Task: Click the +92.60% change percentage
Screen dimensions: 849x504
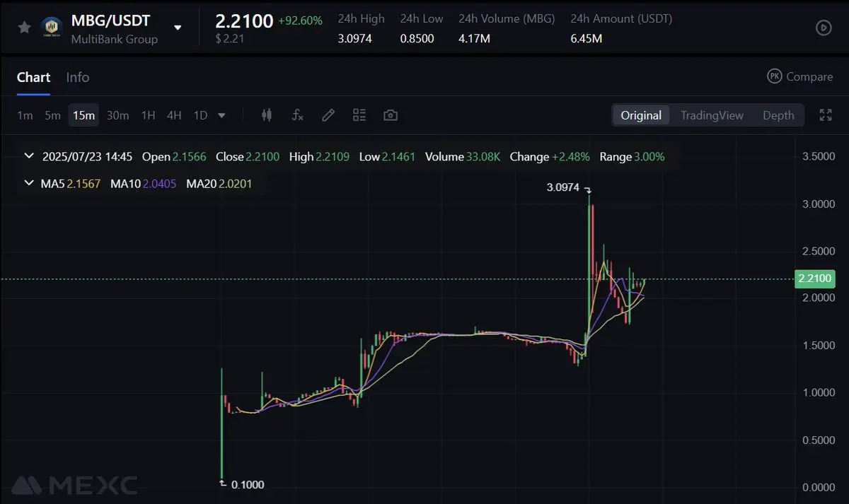Action: [x=300, y=20]
